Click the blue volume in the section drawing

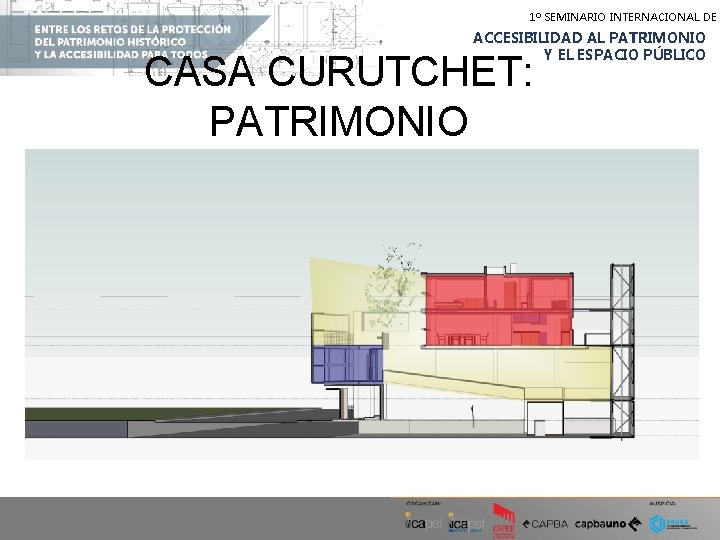coord(347,365)
